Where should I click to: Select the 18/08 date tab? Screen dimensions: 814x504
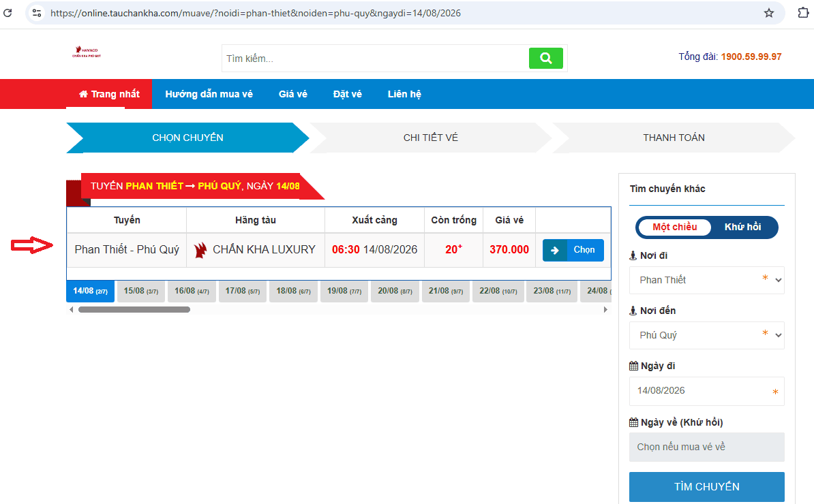pos(293,291)
